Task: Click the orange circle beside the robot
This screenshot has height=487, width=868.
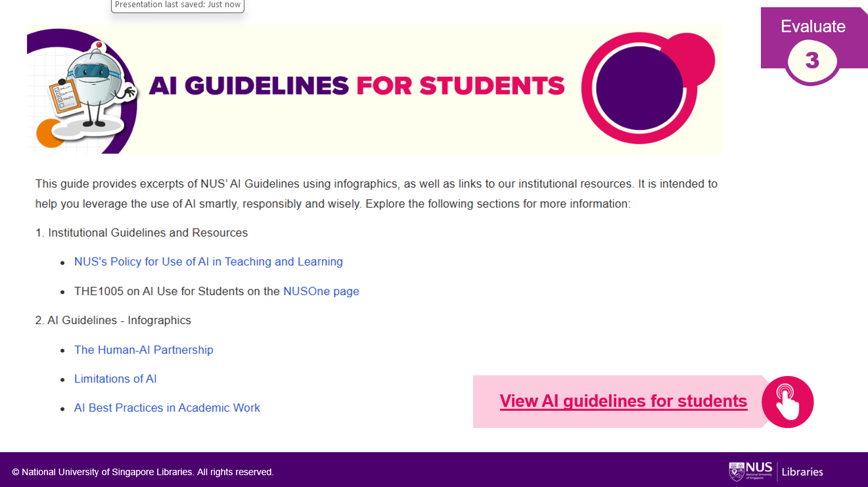Action: pos(49,133)
